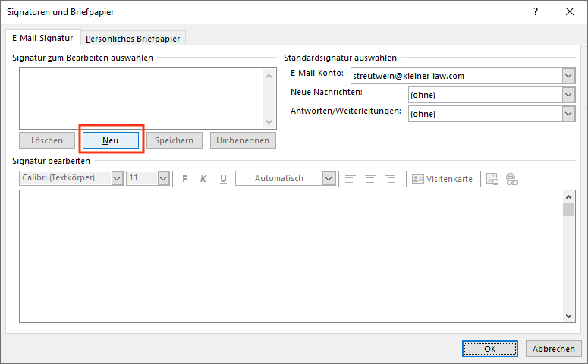
Task: Align signature text right
Action: [x=390, y=179]
